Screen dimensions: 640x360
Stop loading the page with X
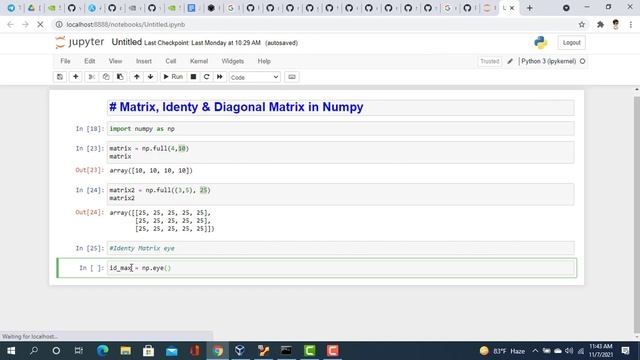[40, 24]
